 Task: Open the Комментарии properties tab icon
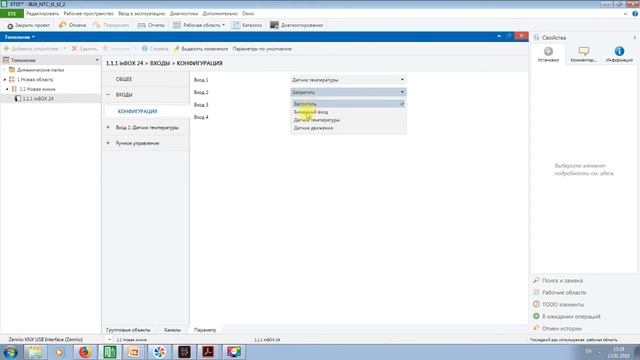tap(584, 51)
